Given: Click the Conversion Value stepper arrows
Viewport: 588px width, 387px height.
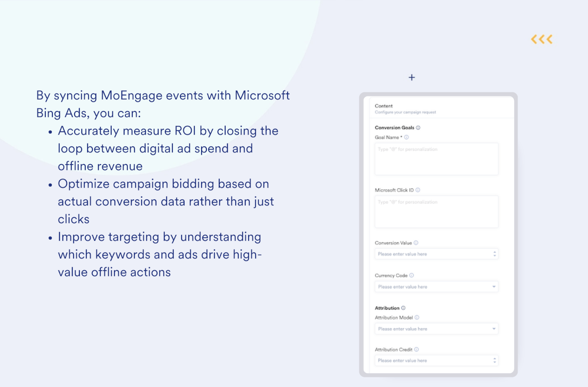Looking at the screenshot, I should [495, 254].
